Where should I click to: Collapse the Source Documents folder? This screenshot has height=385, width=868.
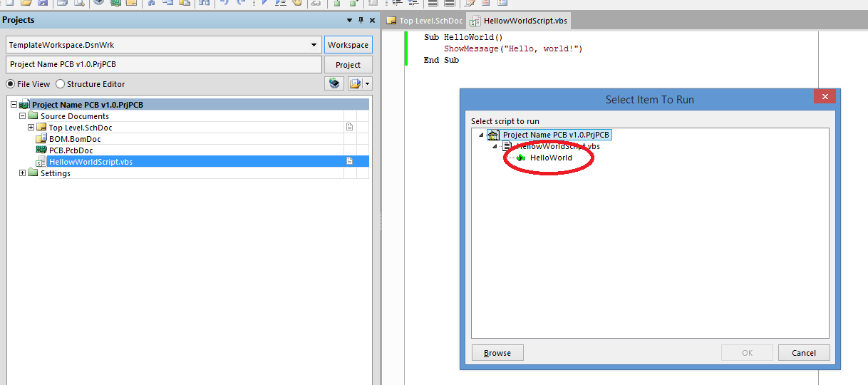point(23,116)
